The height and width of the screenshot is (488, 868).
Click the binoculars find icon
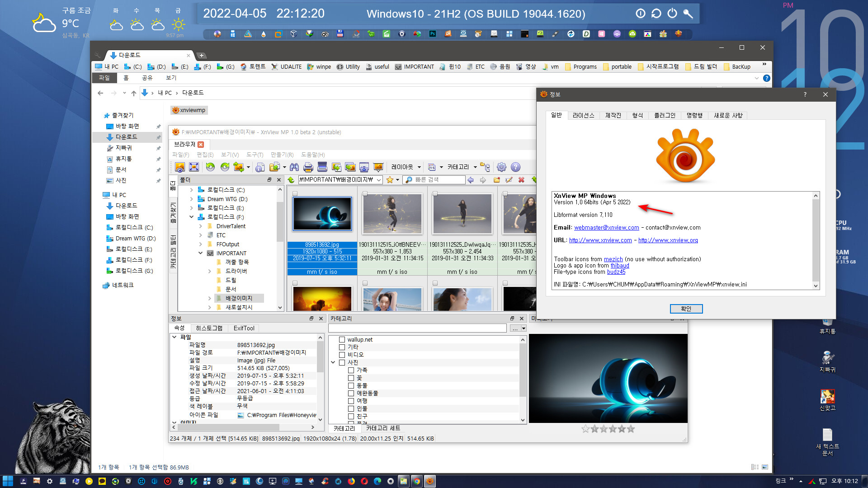pos(294,167)
